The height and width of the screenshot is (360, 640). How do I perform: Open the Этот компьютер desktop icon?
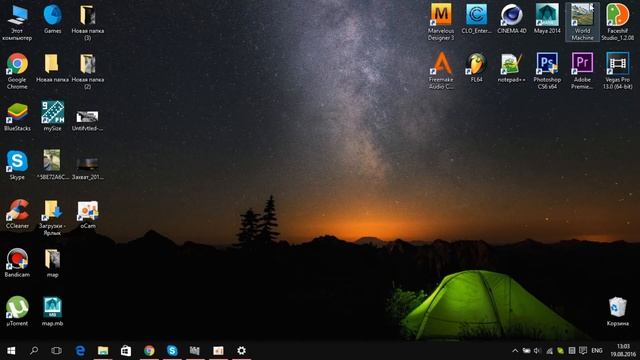[17, 22]
